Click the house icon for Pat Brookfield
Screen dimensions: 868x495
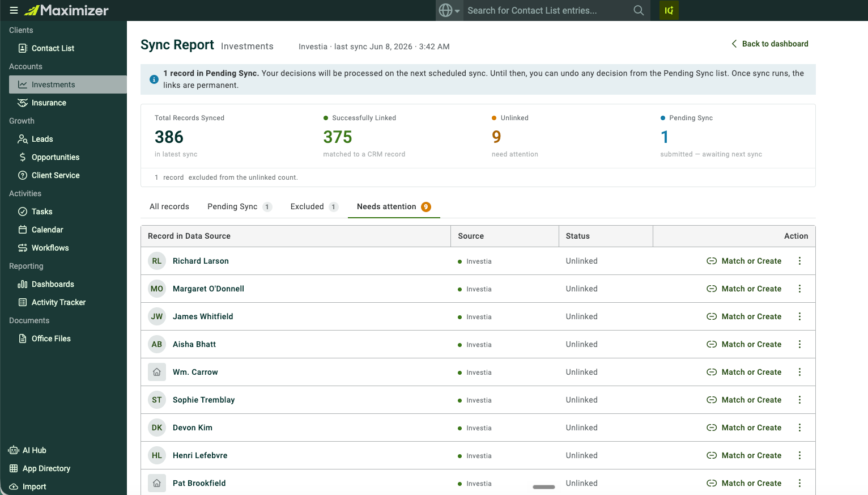click(157, 483)
